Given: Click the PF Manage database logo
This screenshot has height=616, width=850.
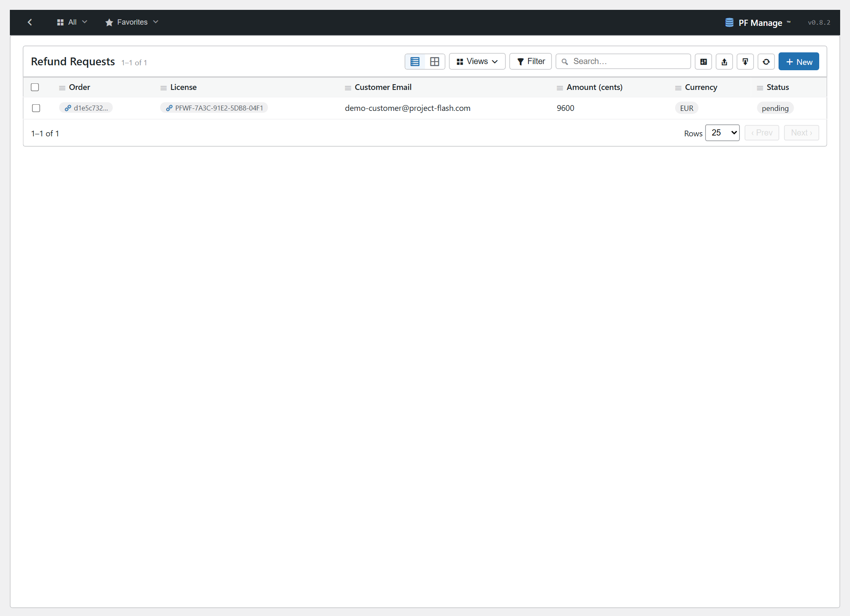Looking at the screenshot, I should click(729, 23).
